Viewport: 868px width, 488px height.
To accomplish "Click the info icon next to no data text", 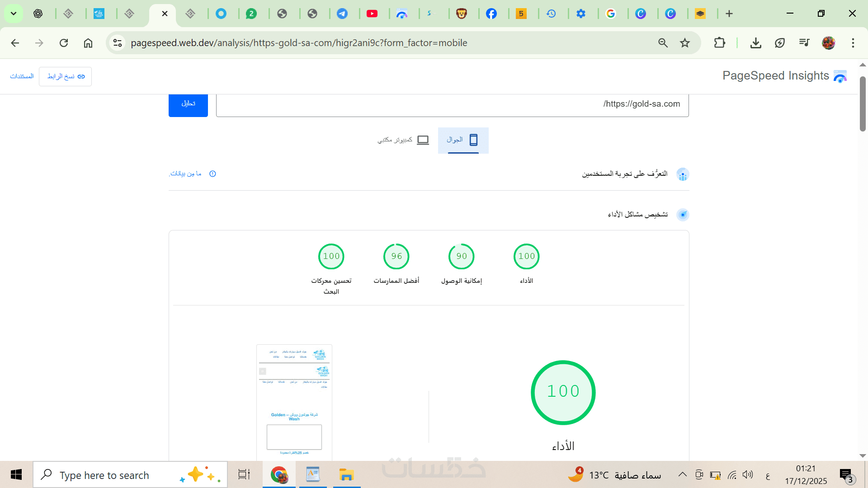I will point(212,174).
